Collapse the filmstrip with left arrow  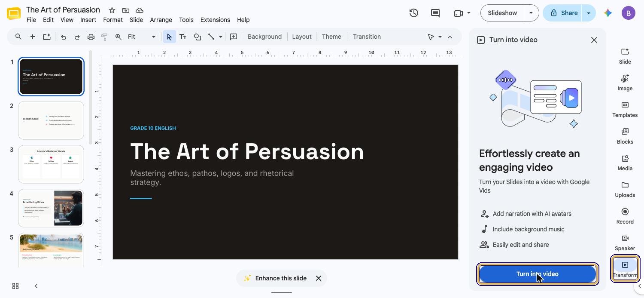click(x=36, y=286)
